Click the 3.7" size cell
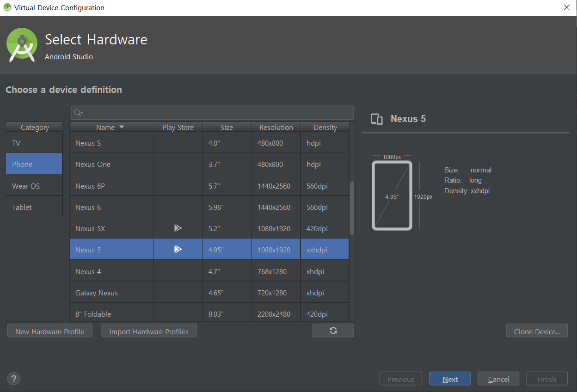 pyautogui.click(x=227, y=164)
